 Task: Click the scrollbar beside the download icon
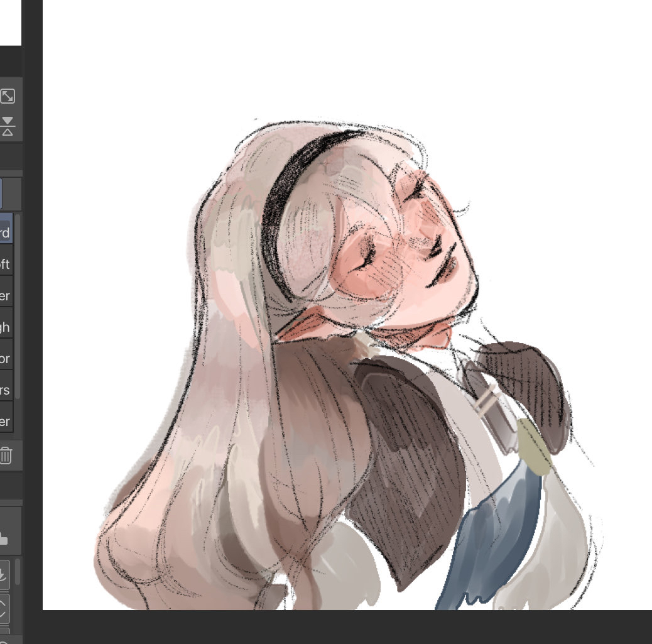click(x=18, y=572)
